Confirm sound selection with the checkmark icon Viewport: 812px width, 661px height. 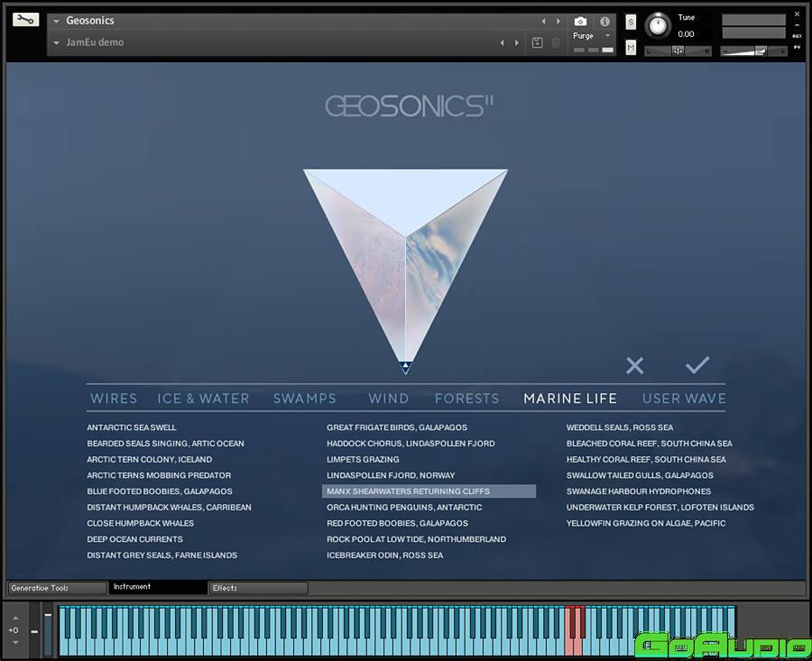pyautogui.click(x=697, y=365)
